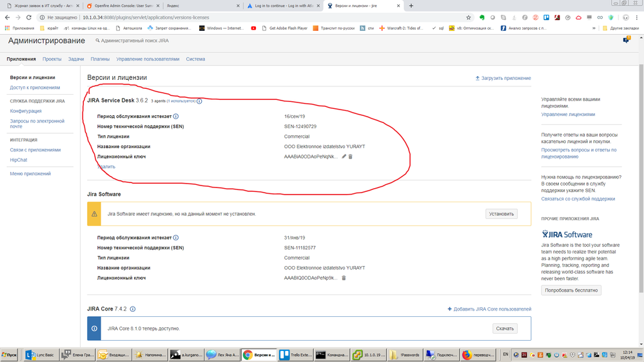Open the Start menu Пуск

9,355
